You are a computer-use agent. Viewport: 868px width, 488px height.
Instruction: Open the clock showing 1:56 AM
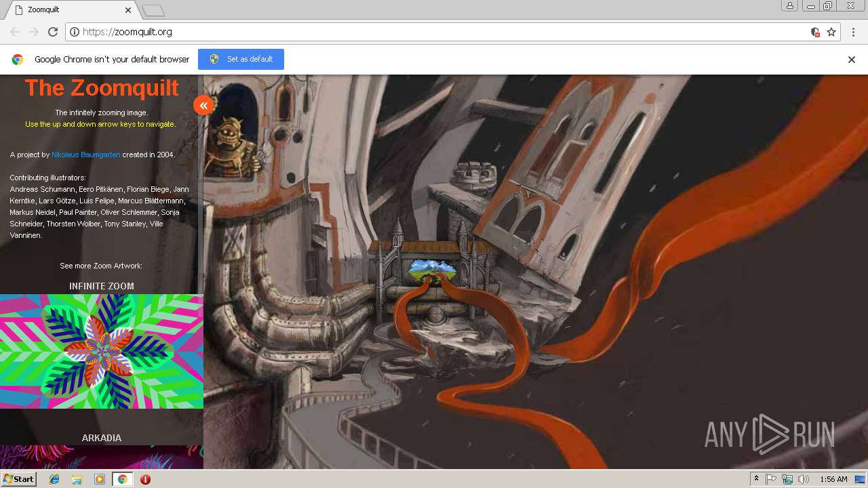click(x=833, y=479)
